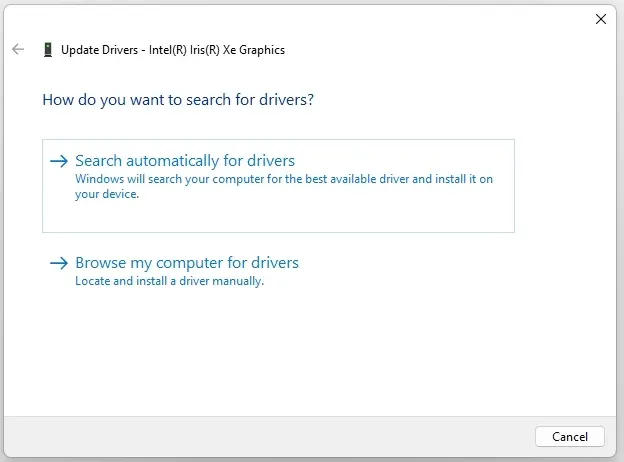Screen dimensions: 624x462
Task: Click the 'How do you want to search' heading
Action: click(185, 100)
